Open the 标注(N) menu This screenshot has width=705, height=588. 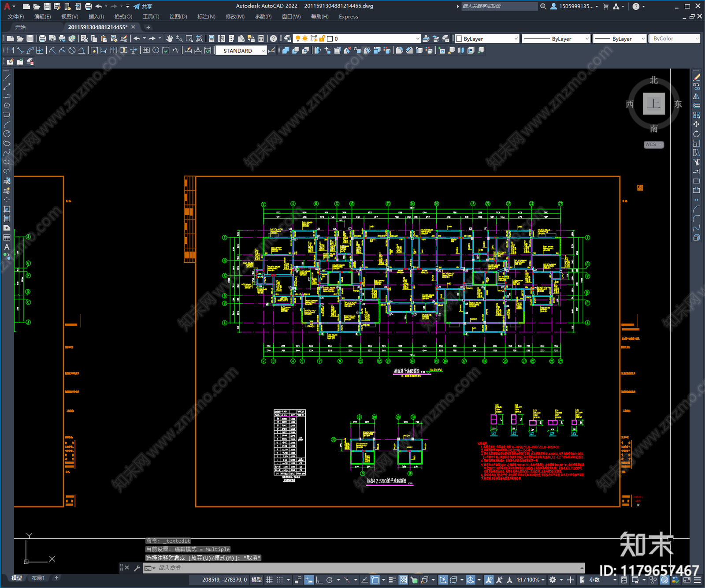pos(206,17)
